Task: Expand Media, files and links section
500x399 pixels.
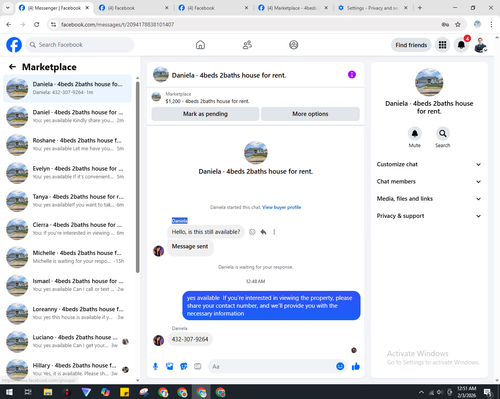Action: click(429, 199)
